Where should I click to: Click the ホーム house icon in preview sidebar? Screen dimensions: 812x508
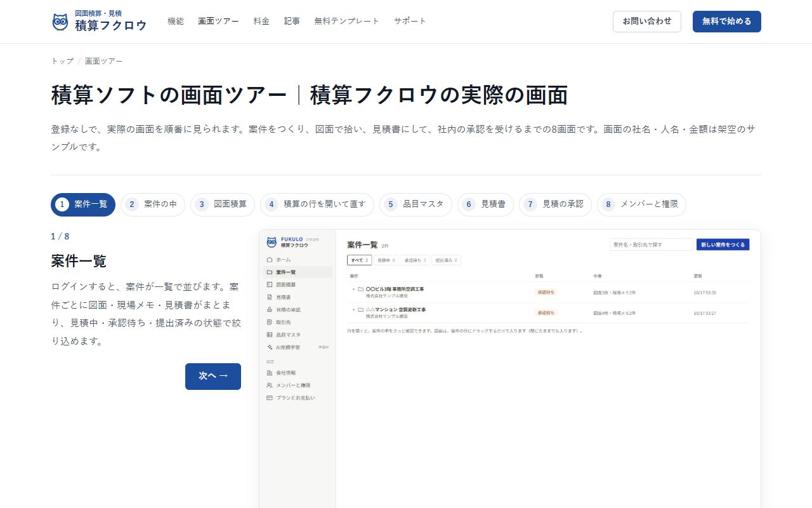[x=270, y=260]
